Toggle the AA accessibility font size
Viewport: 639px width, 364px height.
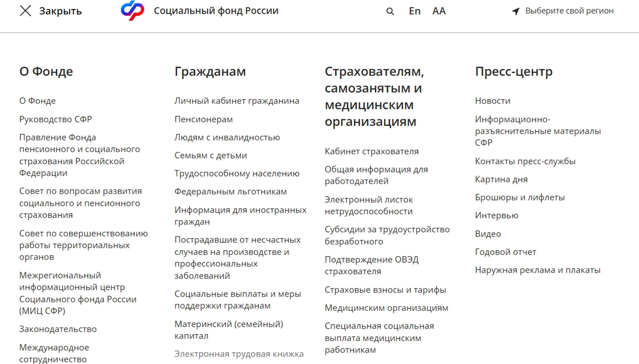439,11
